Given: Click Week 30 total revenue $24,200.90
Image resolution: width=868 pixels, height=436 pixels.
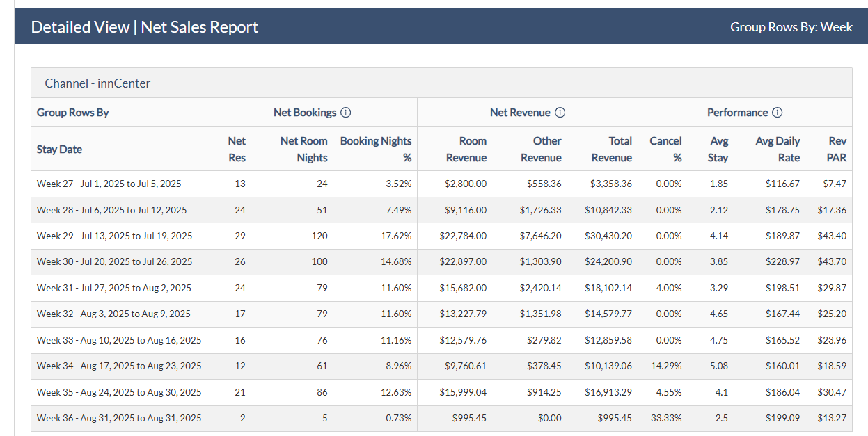Looking at the screenshot, I should [608, 262].
